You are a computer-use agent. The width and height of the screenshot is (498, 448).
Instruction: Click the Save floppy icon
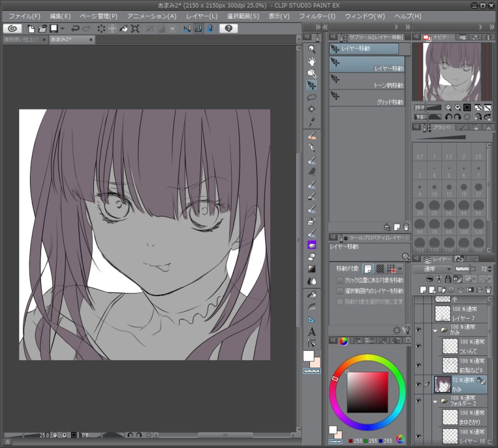(54, 29)
